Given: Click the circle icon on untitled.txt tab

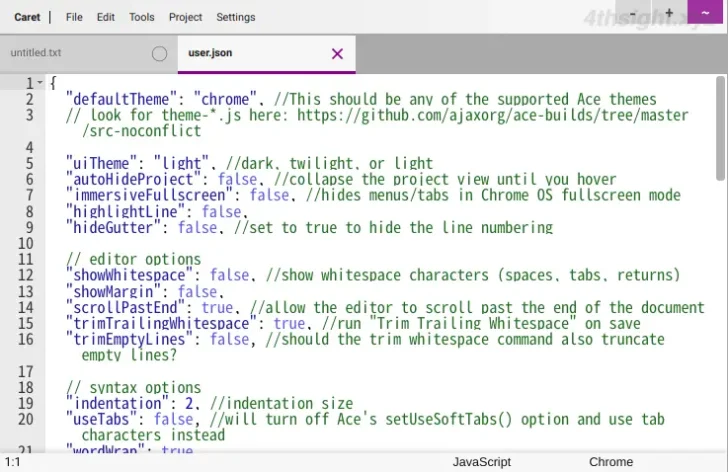Looking at the screenshot, I should pyautogui.click(x=159, y=54).
